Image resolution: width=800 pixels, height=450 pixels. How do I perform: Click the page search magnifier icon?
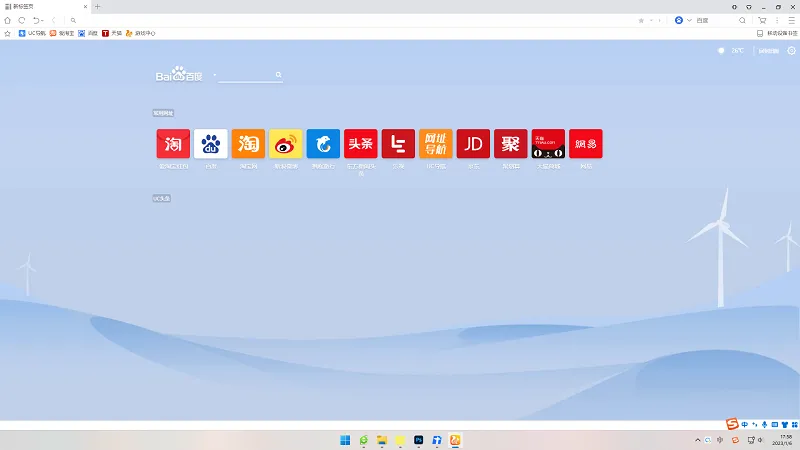tap(279, 74)
